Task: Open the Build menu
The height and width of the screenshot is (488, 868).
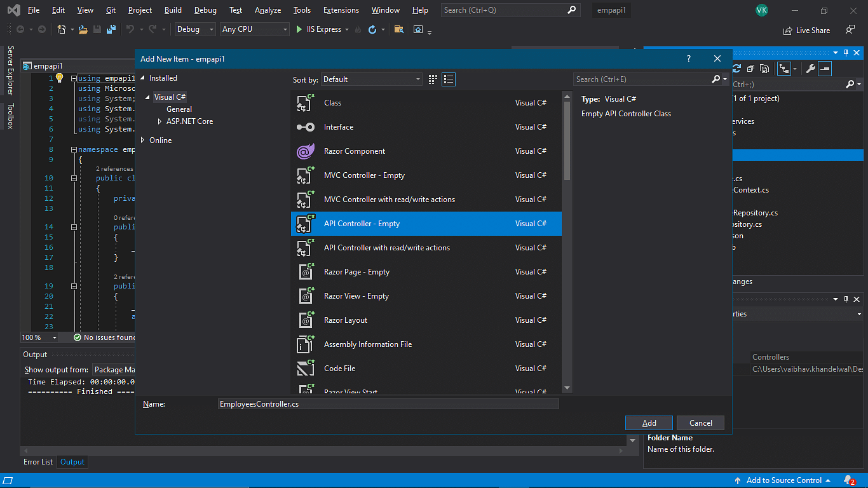Action: pyautogui.click(x=173, y=10)
